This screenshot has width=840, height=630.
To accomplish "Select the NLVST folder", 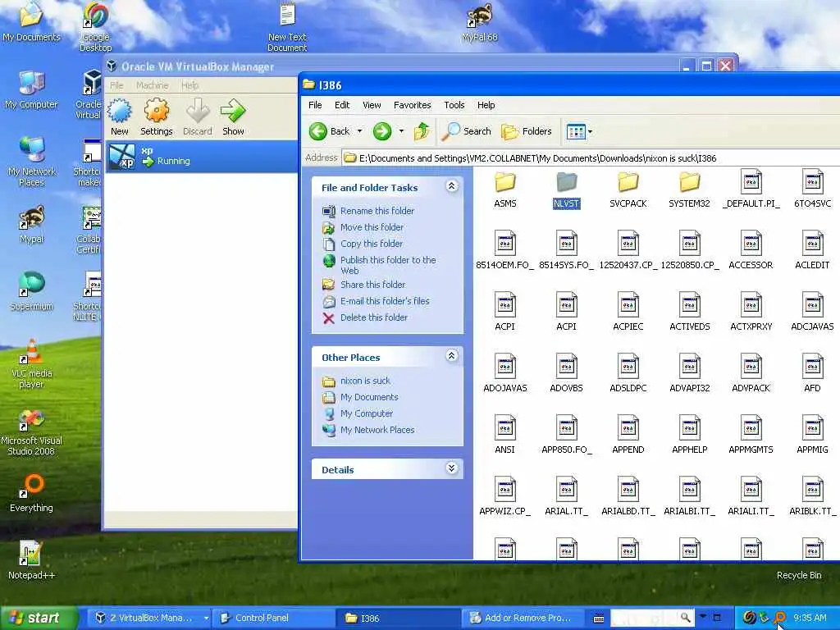I will point(566,189).
